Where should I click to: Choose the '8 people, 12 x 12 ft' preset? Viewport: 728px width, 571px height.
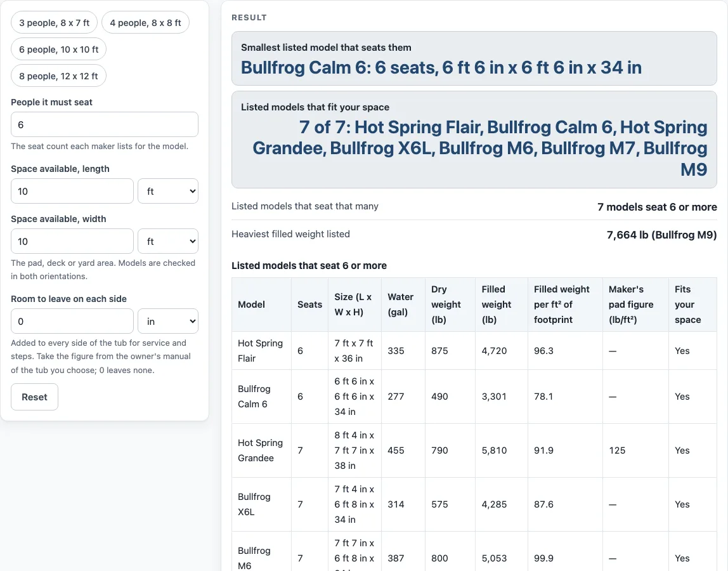[x=58, y=76]
